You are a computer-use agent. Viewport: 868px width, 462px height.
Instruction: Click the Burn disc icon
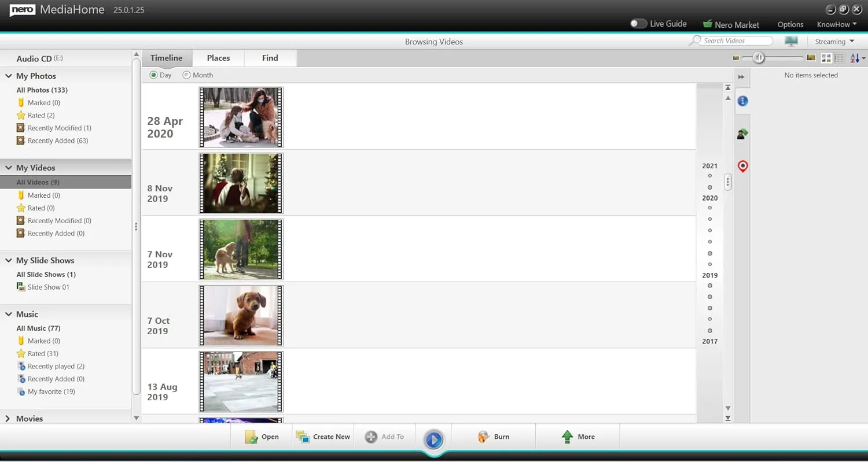click(484, 437)
